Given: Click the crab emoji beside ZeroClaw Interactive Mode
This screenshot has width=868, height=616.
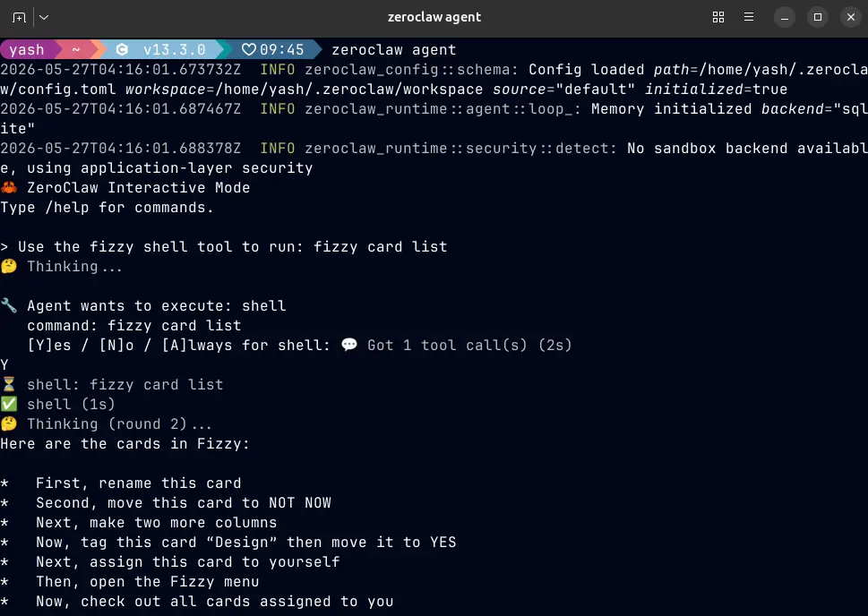Looking at the screenshot, I should (9, 188).
